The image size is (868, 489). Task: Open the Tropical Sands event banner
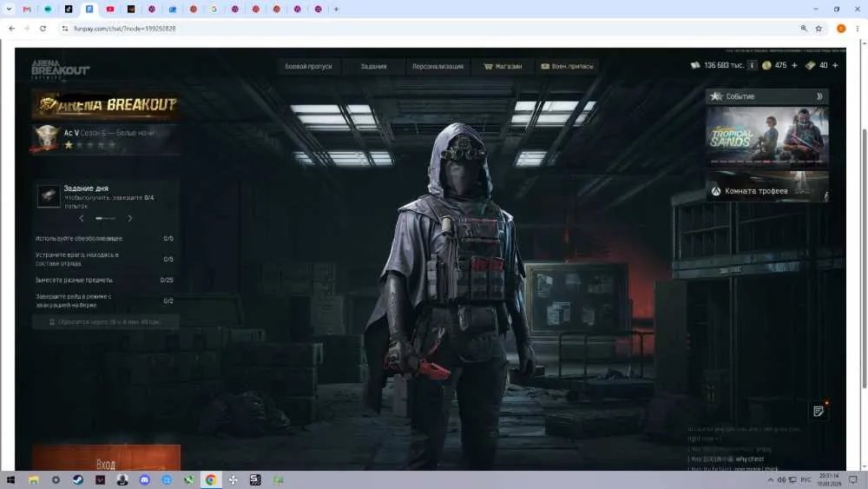(x=766, y=136)
